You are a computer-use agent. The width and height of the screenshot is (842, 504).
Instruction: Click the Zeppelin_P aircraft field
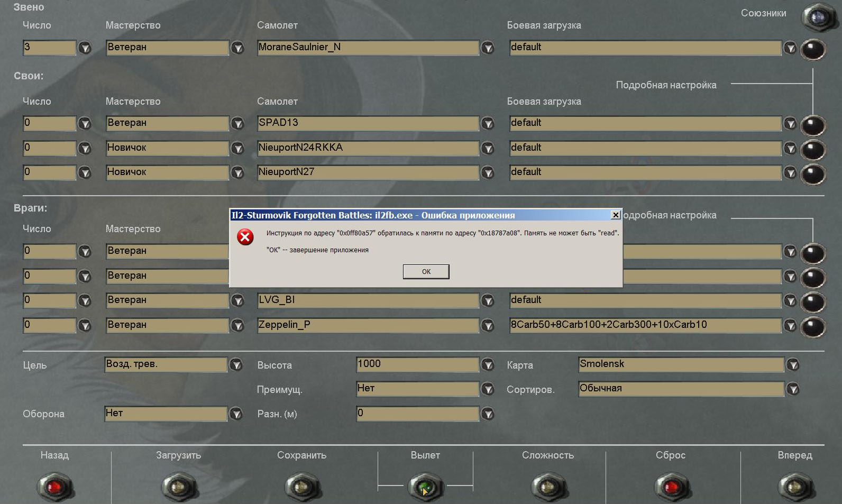368,325
